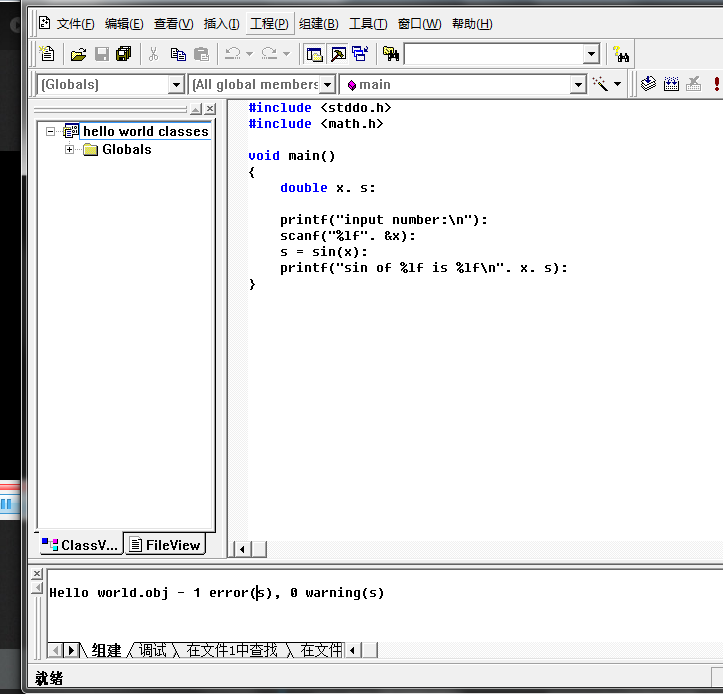Image resolution: width=723 pixels, height=694 pixels.
Task: Open the WizardBar actions dropdown arrow
Action: 617,84
